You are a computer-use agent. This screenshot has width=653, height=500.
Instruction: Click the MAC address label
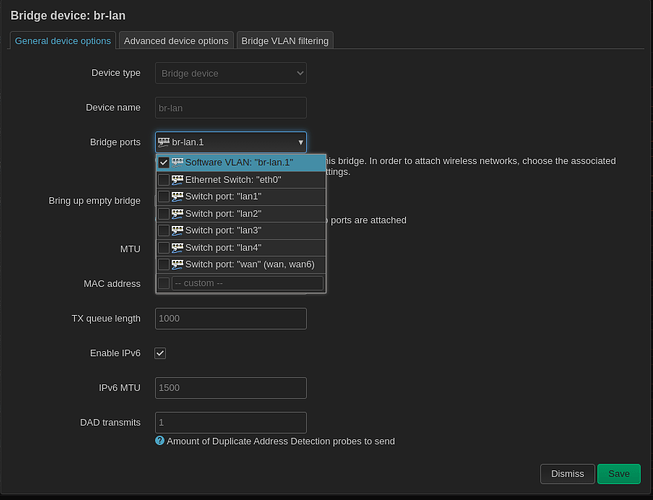112,284
